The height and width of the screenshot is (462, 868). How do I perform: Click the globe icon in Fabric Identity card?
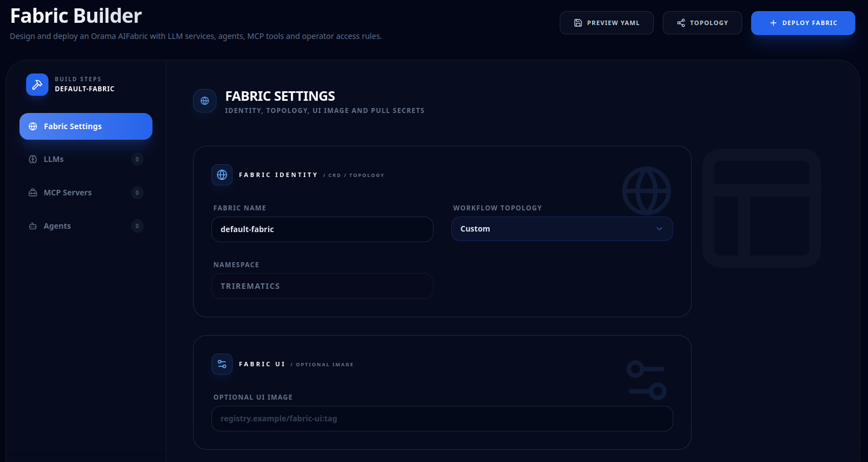pyautogui.click(x=222, y=175)
